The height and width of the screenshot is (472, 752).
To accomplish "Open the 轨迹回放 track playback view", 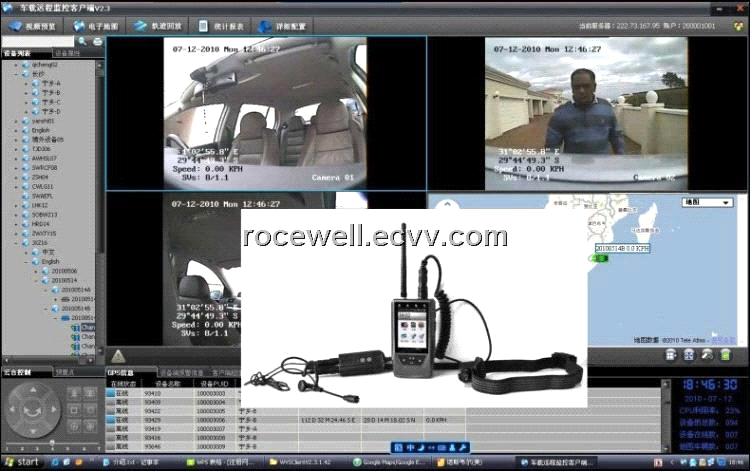I will click(x=159, y=26).
